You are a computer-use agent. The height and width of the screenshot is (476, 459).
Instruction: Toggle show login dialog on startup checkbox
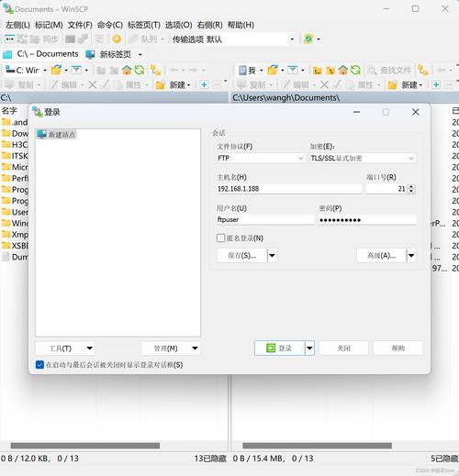tap(39, 365)
